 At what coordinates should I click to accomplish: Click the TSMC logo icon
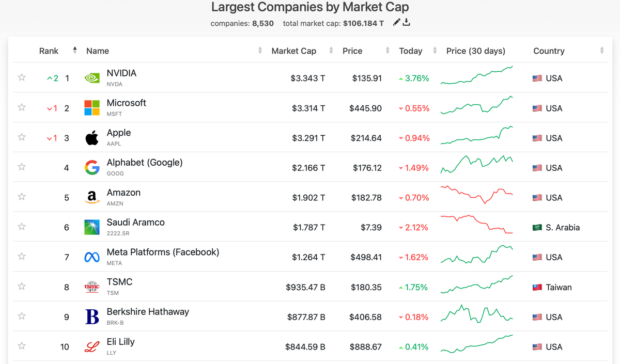pyautogui.click(x=91, y=287)
